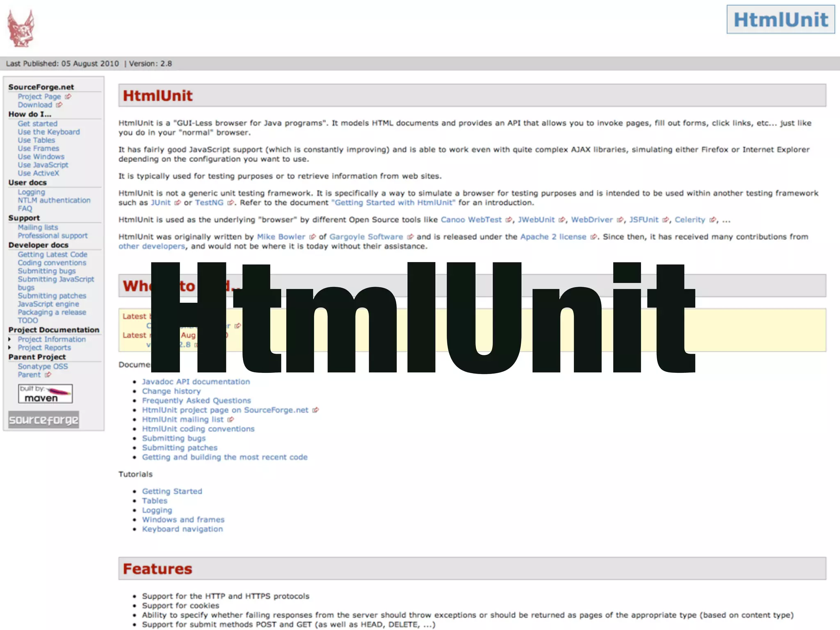840x630 pixels.
Task: Follow the TestNG link
Action: [209, 203]
